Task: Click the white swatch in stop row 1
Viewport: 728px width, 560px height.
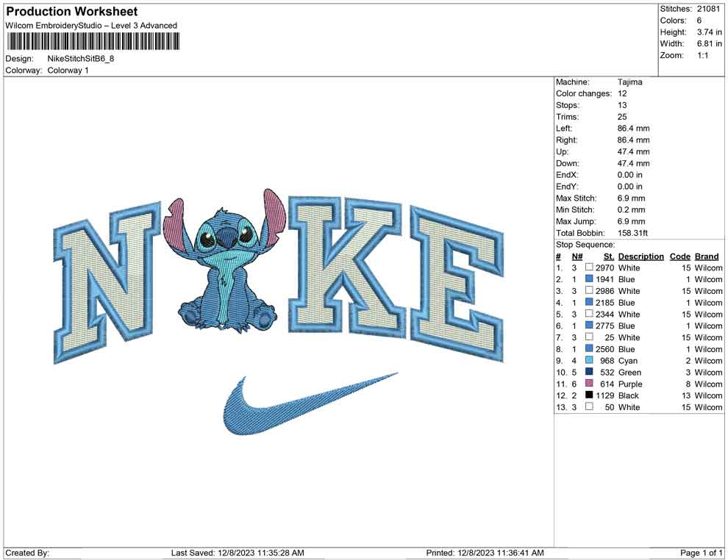Action: tap(589, 268)
